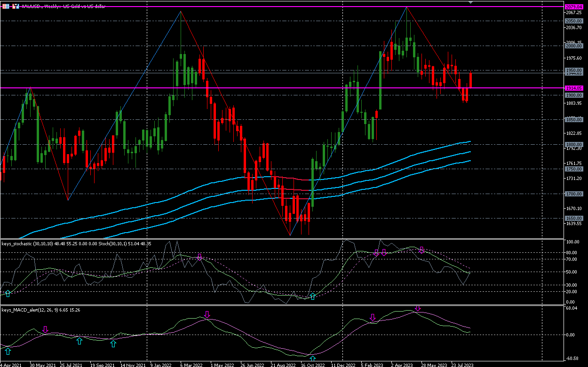Click the 1700.00 price level label
The image size is (588, 367).
pyautogui.click(x=574, y=194)
